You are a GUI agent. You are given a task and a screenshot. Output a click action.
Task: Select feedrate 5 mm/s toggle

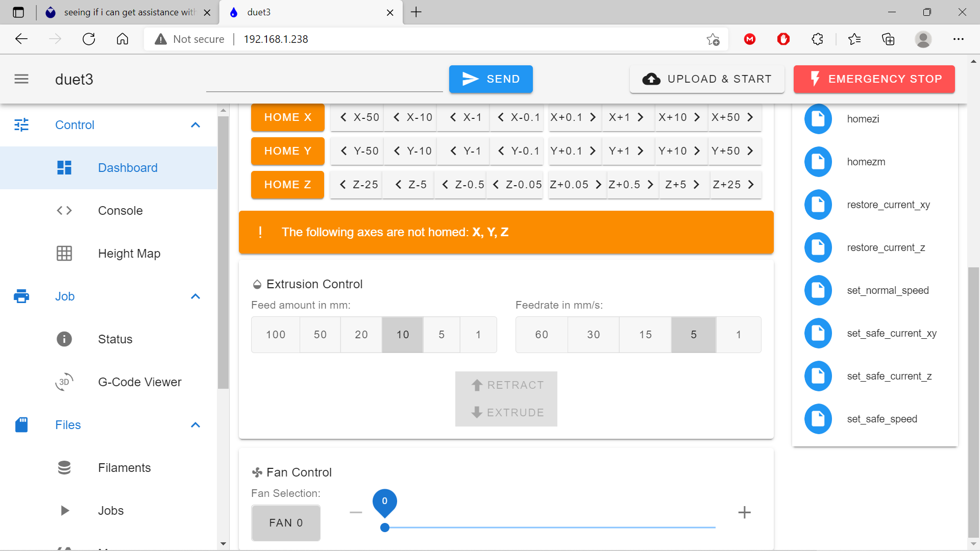[694, 334]
